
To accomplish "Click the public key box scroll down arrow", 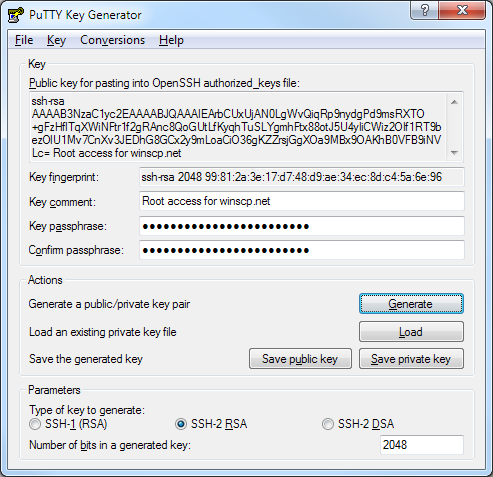I will 454,153.
